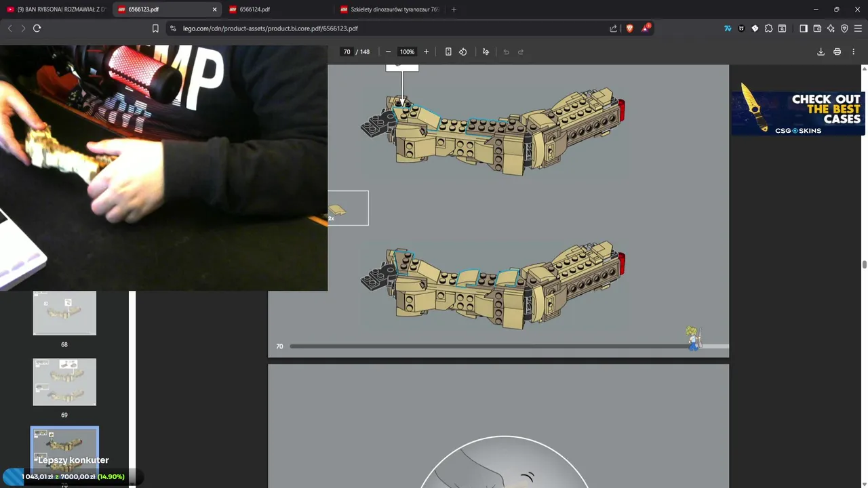Click the PDF redo arrow
The height and width of the screenshot is (488, 868).
click(x=521, y=52)
